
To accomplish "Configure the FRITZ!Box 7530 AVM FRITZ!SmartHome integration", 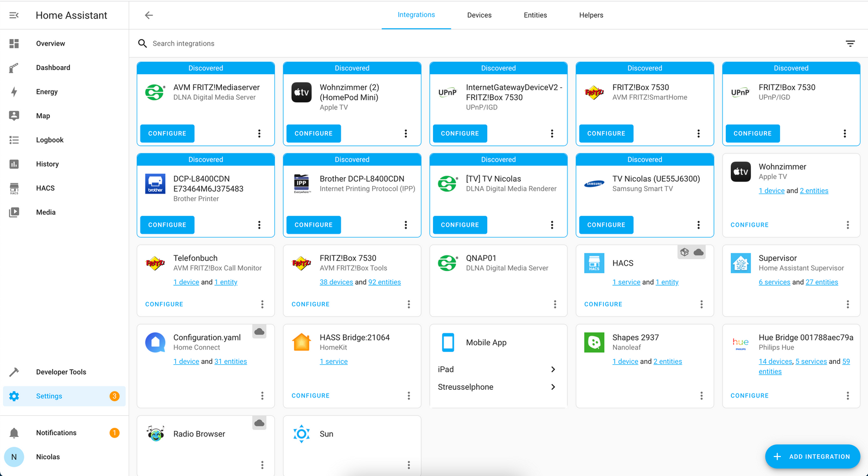I will [606, 133].
